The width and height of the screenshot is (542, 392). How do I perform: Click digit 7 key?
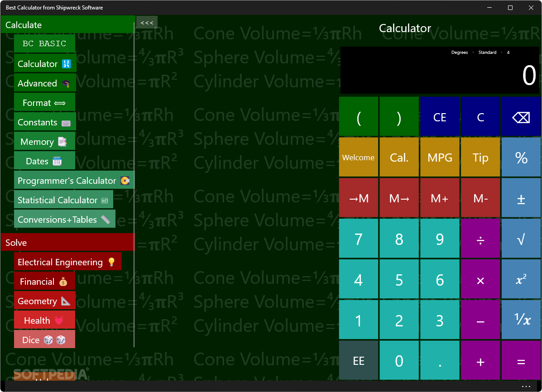[359, 239]
